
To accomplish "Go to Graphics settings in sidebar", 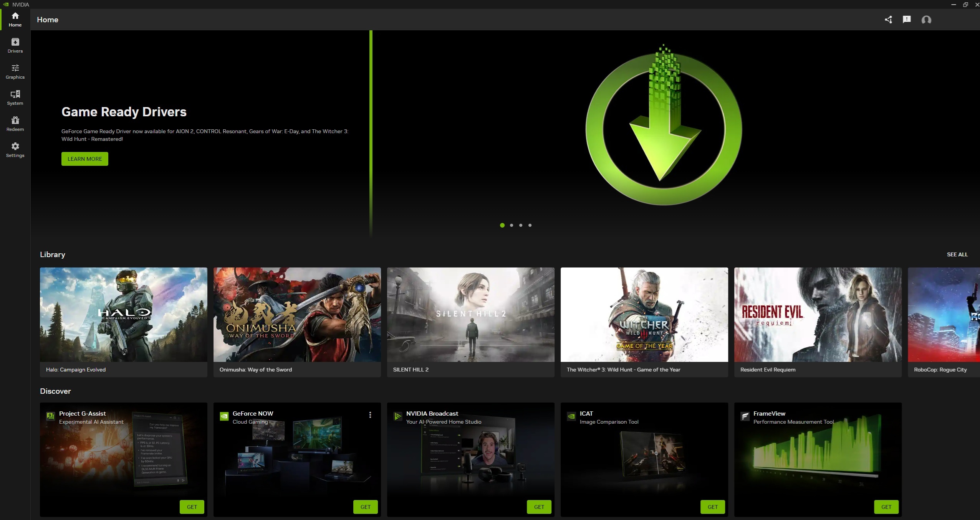I will 15,72.
